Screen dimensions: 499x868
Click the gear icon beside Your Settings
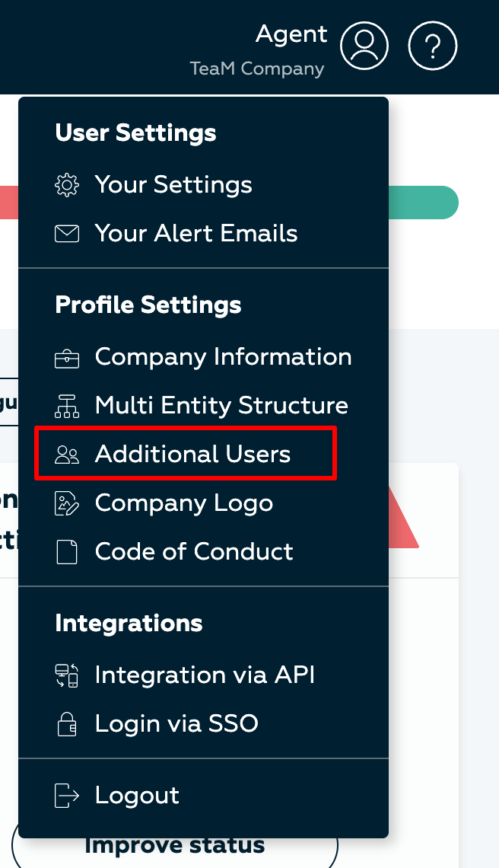point(67,185)
